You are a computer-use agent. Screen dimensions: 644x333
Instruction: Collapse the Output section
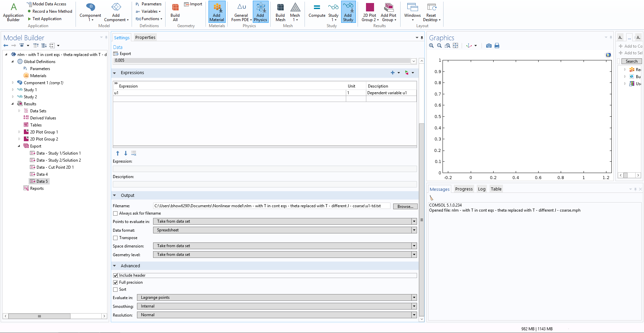(x=114, y=196)
